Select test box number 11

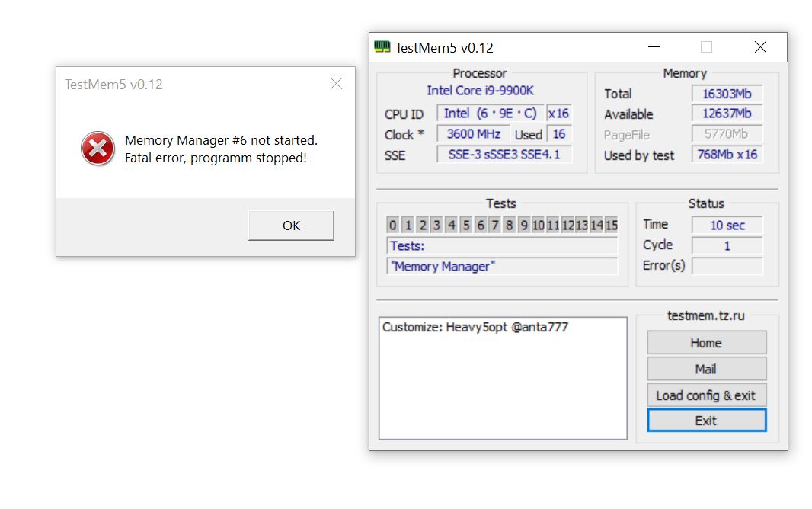point(553,225)
